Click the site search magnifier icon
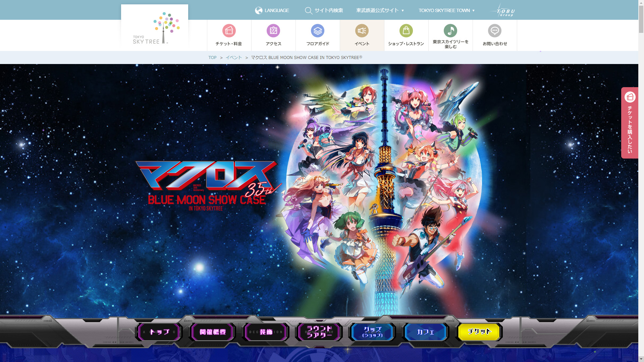This screenshot has width=644, height=362. tap(309, 11)
